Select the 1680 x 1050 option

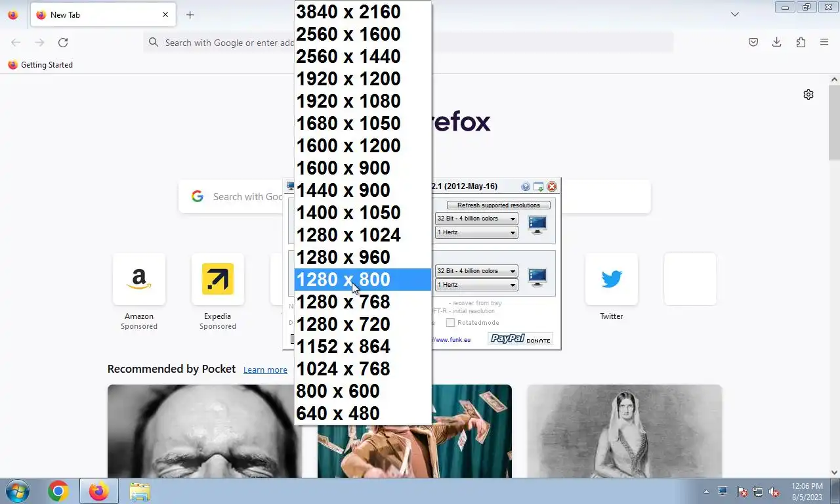(363, 123)
